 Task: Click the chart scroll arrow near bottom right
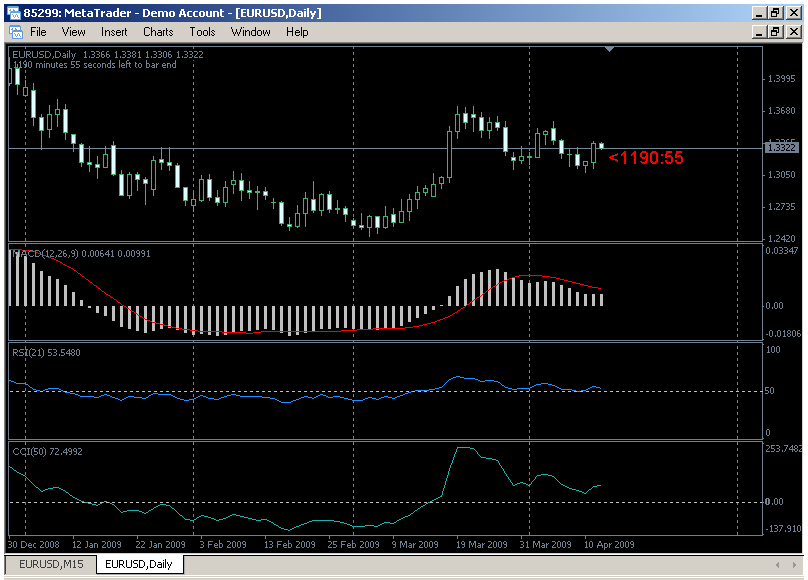[779, 563]
